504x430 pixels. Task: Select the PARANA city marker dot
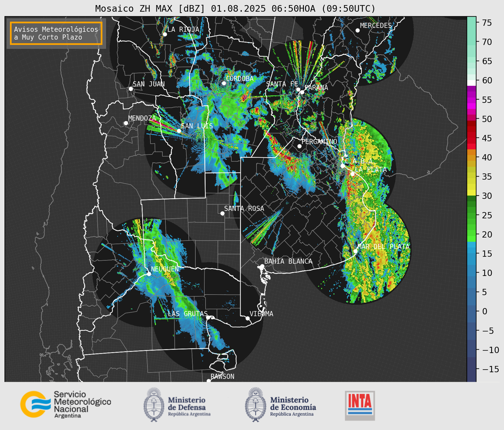302,92
